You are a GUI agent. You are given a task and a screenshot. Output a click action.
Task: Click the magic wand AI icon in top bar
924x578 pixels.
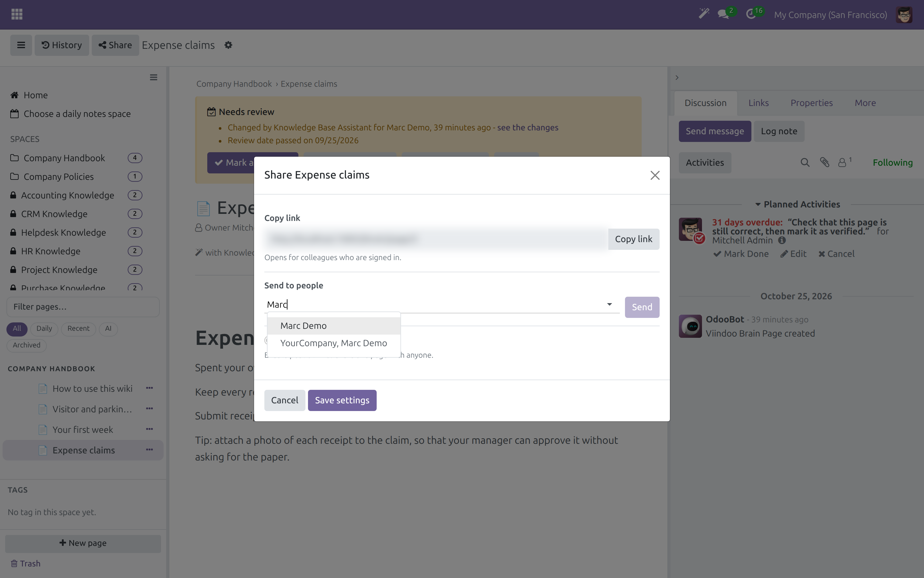coord(704,14)
